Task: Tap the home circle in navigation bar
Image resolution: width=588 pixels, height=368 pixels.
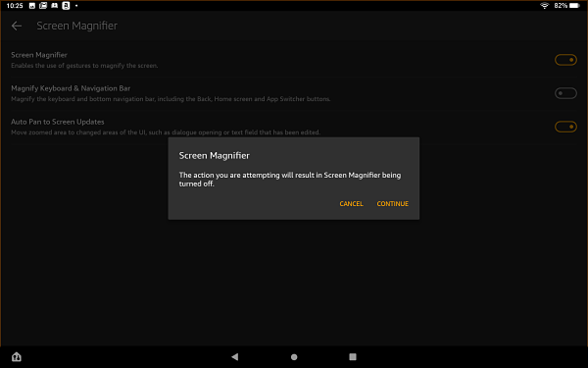Action: click(294, 357)
